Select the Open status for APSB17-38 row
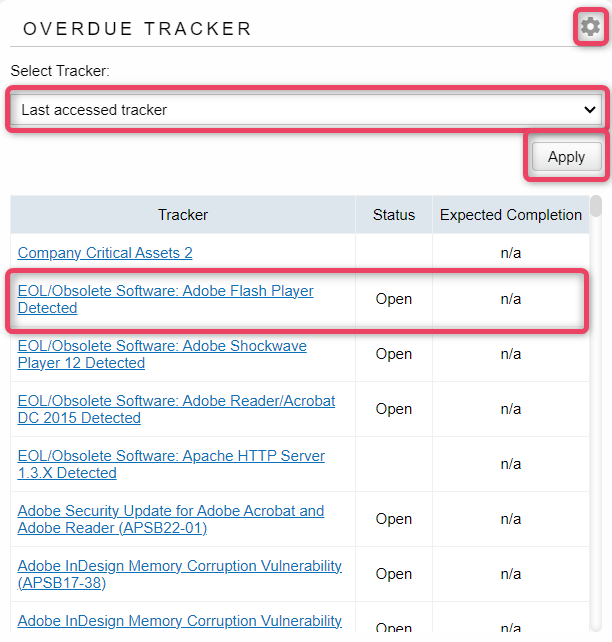The width and height of the screenshot is (612, 642). point(394,574)
